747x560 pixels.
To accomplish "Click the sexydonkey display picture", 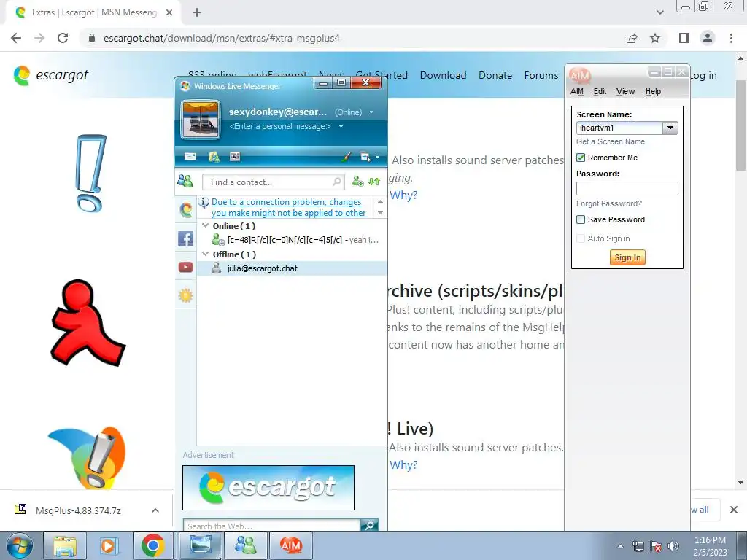I will point(201,119).
